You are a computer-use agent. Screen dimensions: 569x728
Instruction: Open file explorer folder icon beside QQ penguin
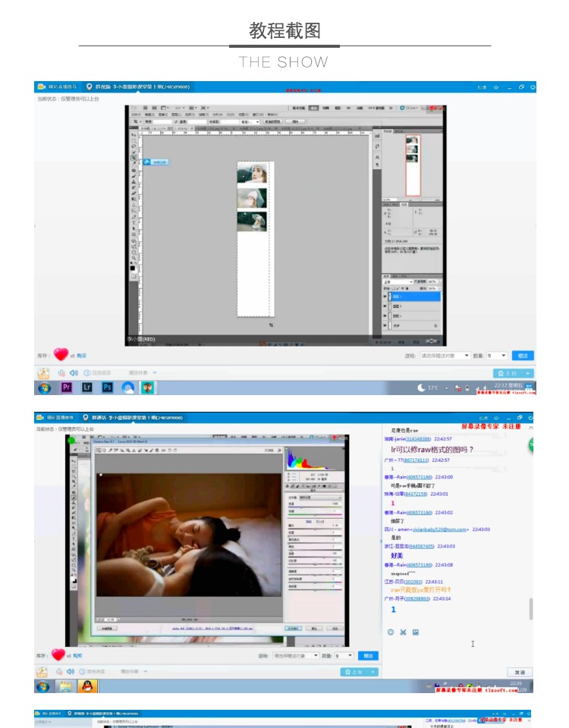(x=65, y=686)
